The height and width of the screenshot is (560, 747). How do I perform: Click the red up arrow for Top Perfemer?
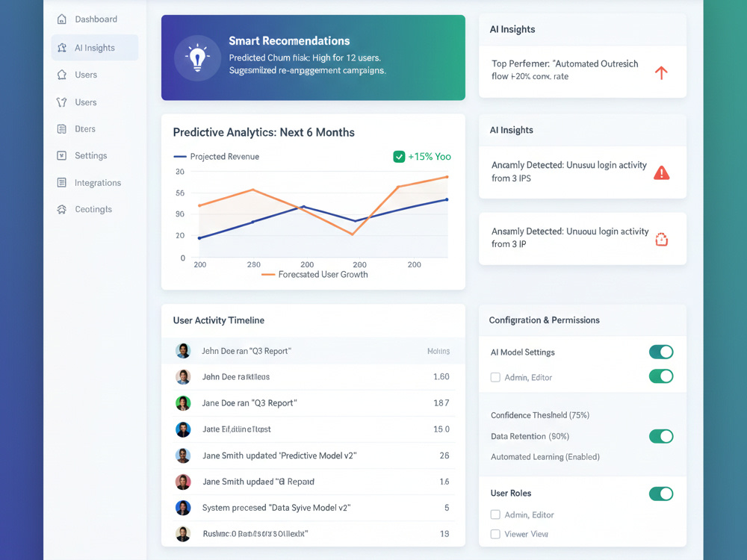coord(661,73)
